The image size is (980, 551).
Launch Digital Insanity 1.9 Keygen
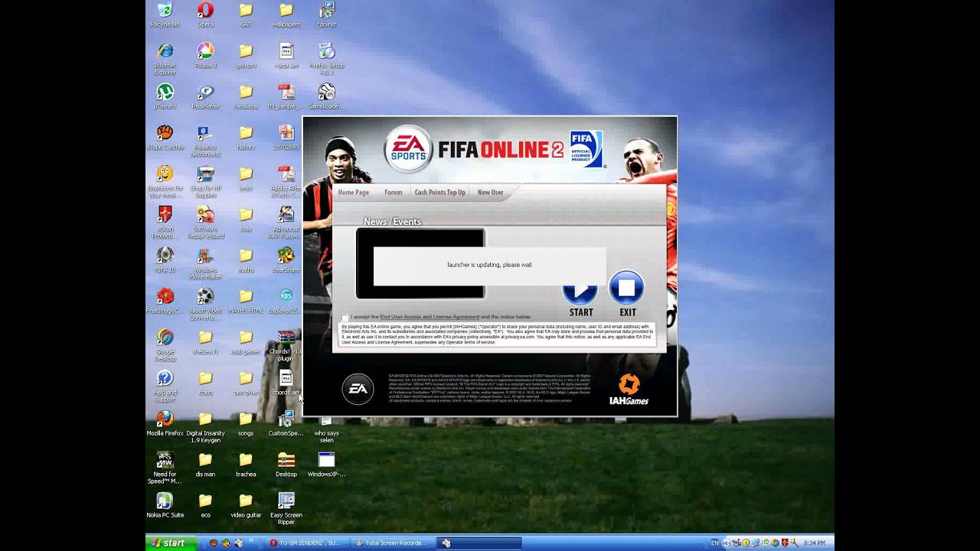coord(205,421)
